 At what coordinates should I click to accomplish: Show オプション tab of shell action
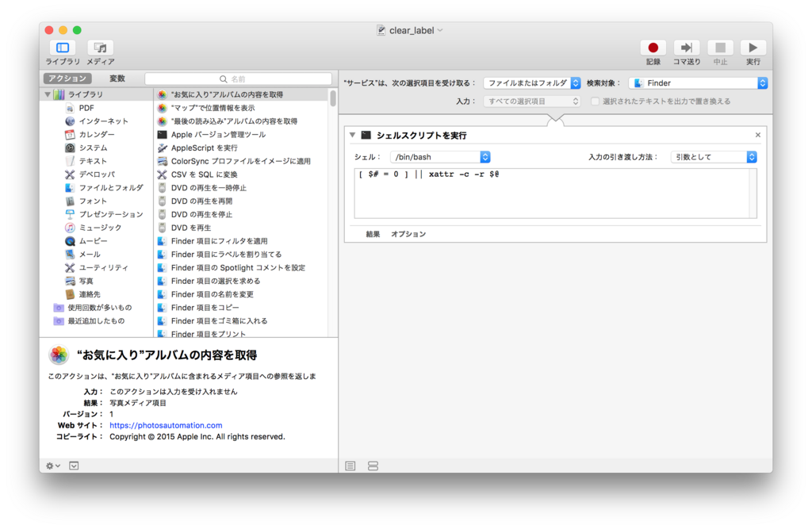[x=408, y=234]
